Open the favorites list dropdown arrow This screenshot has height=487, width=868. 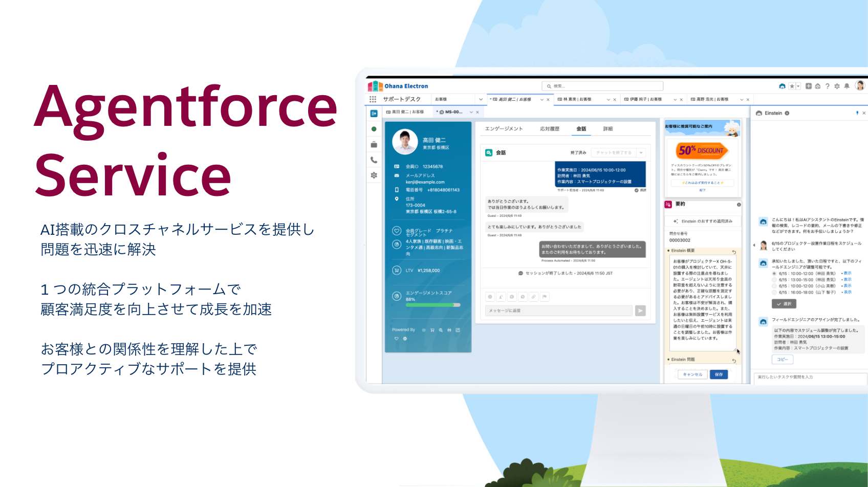click(798, 86)
